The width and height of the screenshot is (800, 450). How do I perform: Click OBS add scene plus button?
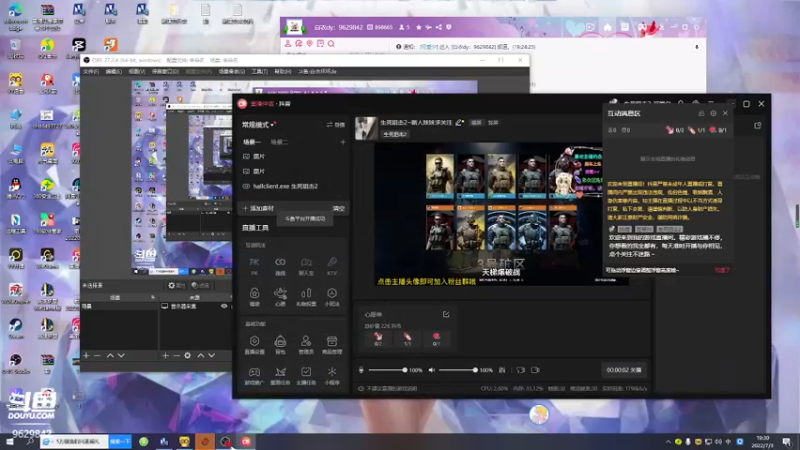pos(86,355)
